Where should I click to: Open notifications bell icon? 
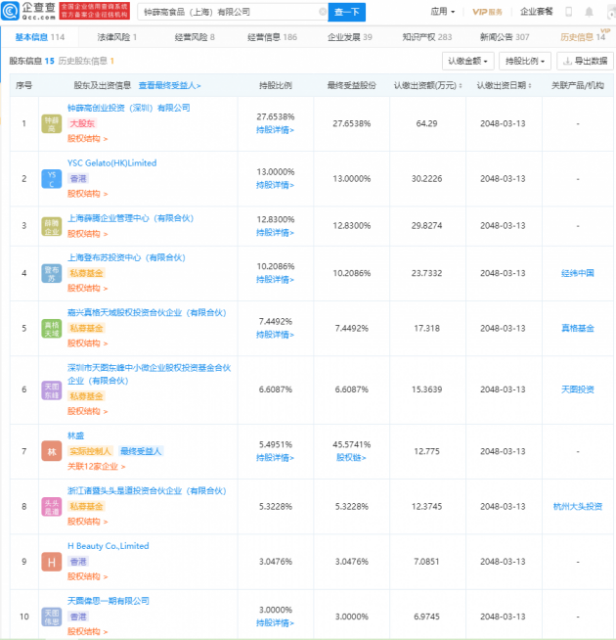pos(589,12)
